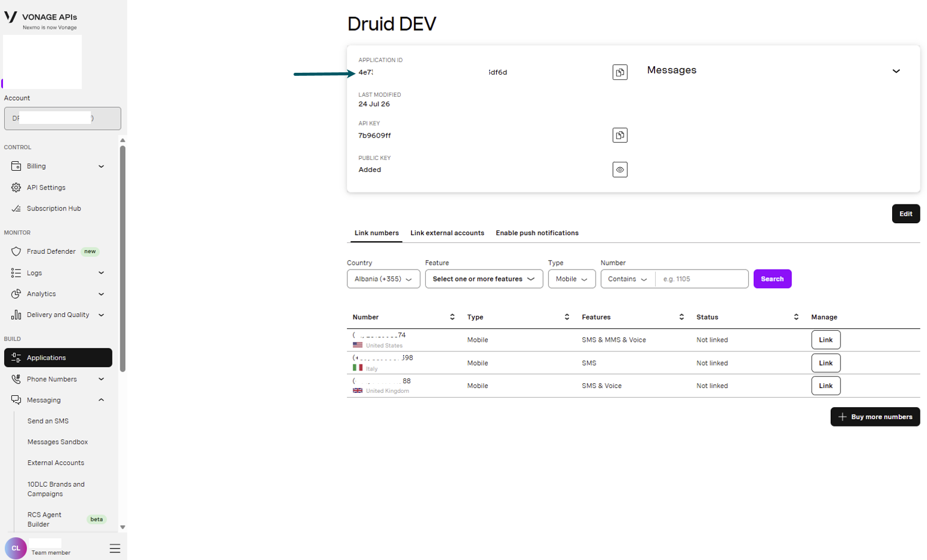The width and height of the screenshot is (927, 560).
Task: Open the Country dropdown showing Albania
Action: pos(383,279)
